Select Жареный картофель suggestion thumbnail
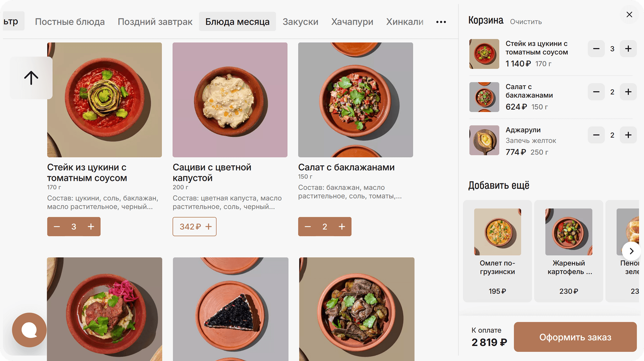Image resolution: width=644 pixels, height=361 pixels. click(569, 232)
